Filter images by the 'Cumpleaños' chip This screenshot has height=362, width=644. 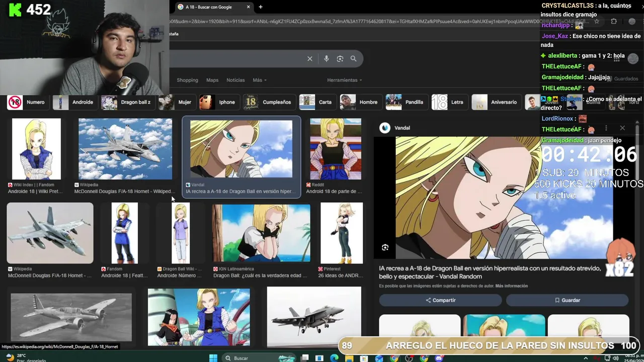pyautogui.click(x=269, y=102)
